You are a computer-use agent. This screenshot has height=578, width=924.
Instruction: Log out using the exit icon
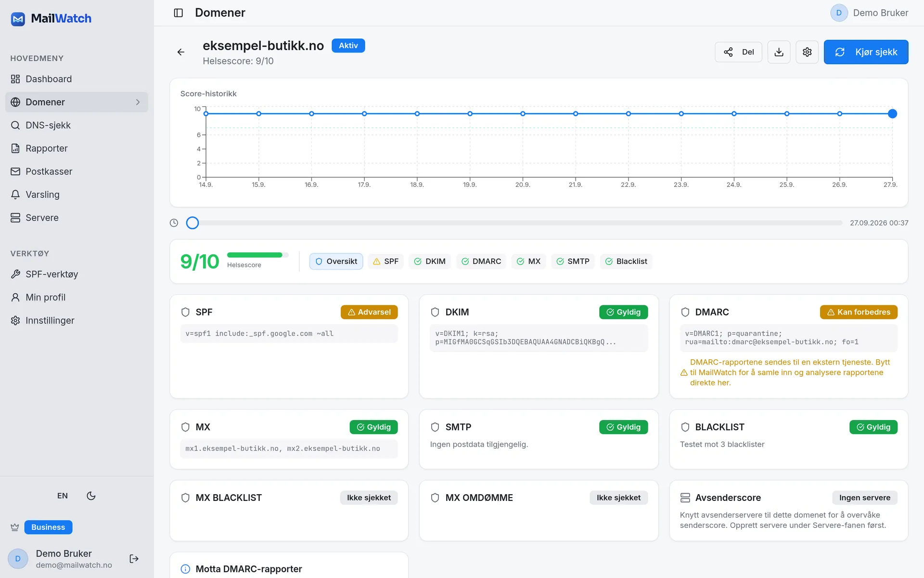134,559
